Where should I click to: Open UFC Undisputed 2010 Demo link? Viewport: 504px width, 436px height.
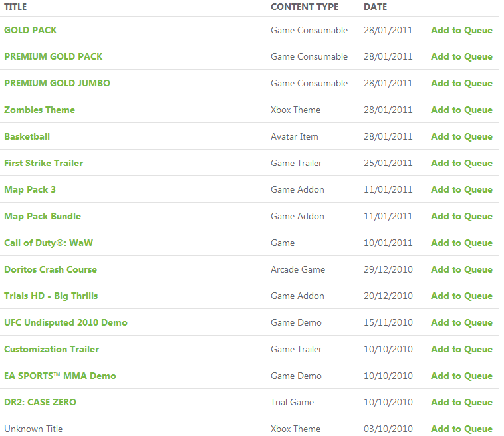point(66,322)
